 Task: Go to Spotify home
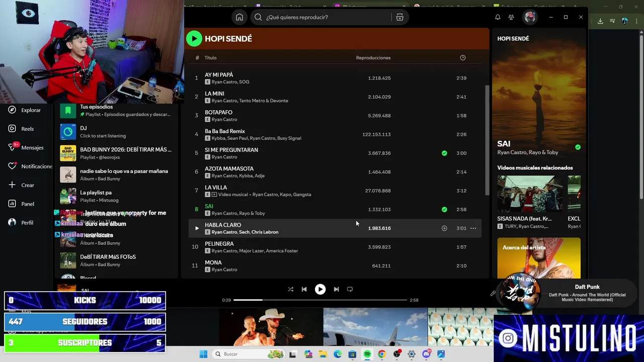[x=239, y=17]
